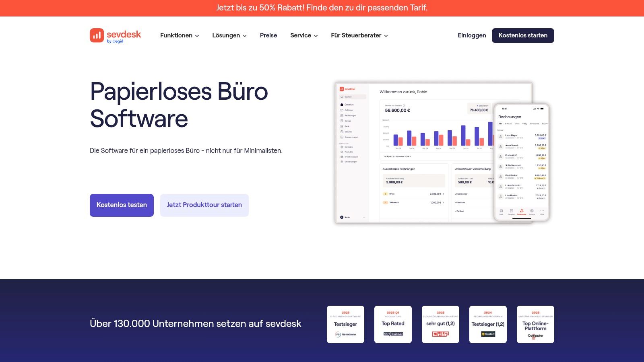Click the sevdesk logo in the header
Image resolution: width=644 pixels, height=362 pixels.
[116, 35]
